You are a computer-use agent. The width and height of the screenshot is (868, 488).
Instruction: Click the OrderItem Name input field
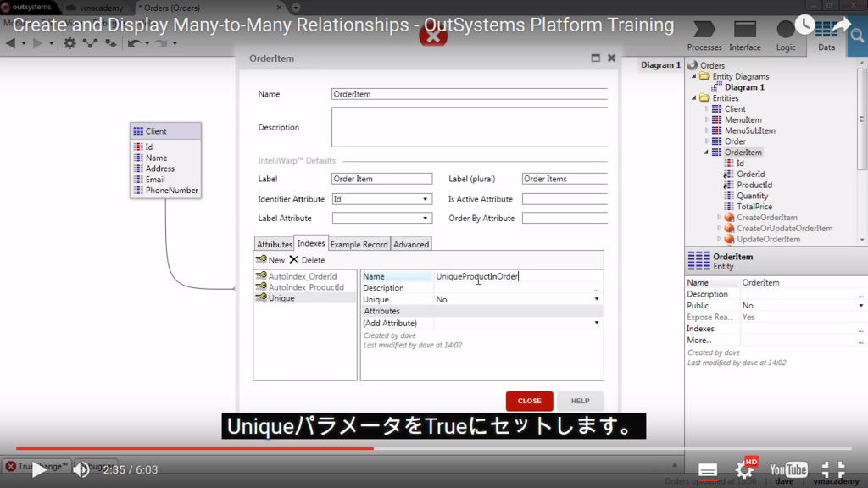pos(470,94)
